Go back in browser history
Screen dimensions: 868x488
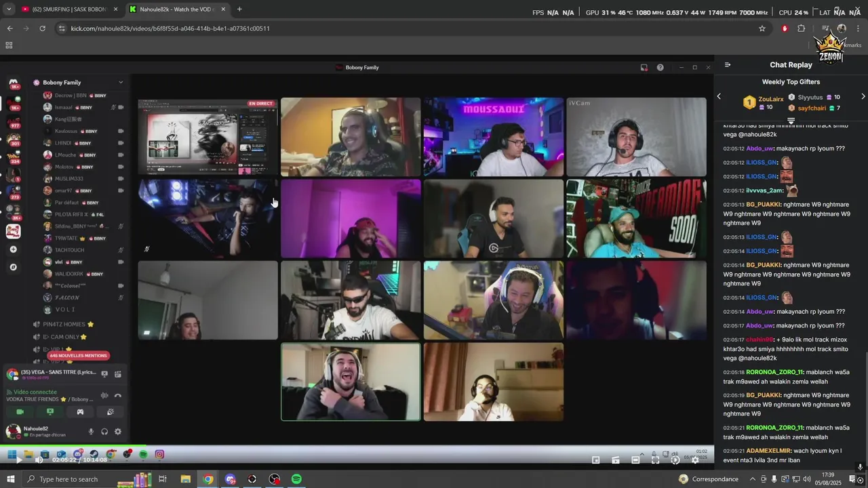pos(9,28)
